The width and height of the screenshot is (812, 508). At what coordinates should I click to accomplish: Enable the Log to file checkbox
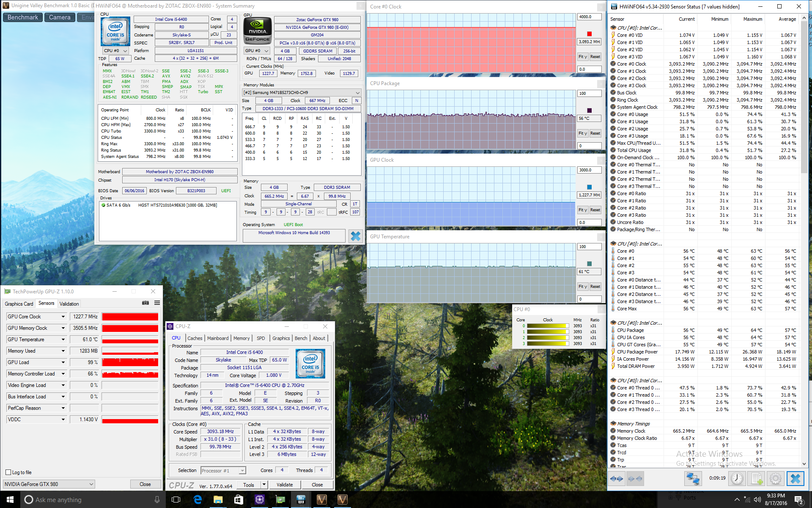point(8,472)
